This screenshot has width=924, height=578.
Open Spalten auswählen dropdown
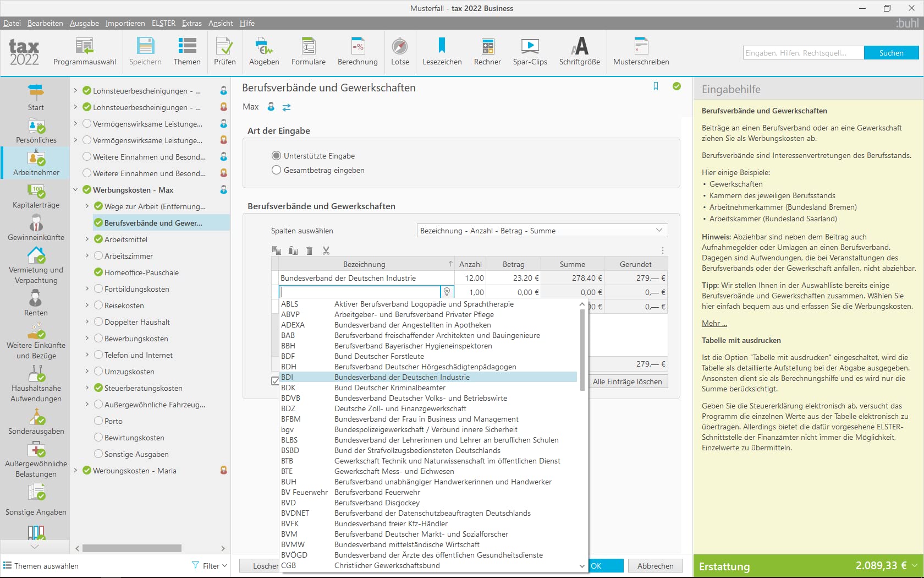click(542, 231)
